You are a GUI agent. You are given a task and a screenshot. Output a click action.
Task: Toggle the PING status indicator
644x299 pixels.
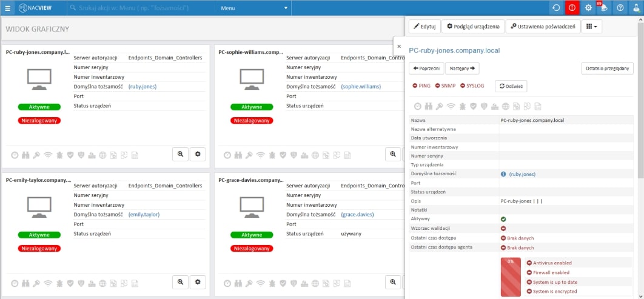point(421,86)
